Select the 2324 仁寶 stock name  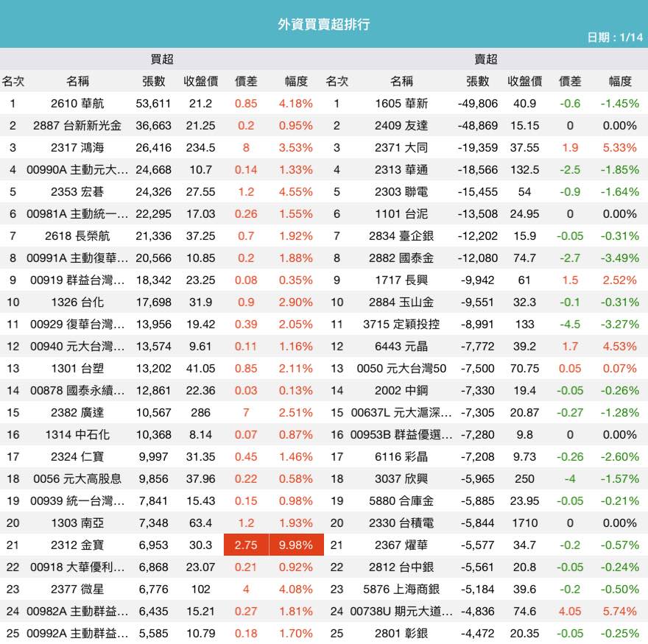(x=77, y=457)
